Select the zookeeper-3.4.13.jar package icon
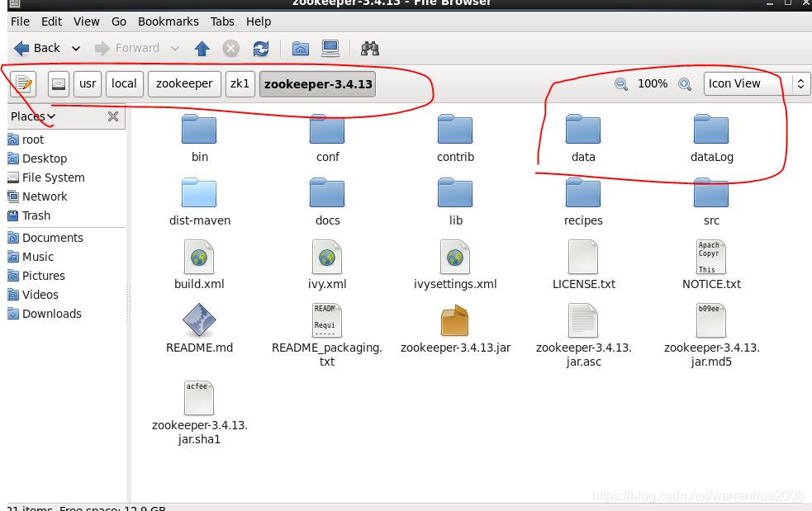Screen dimensions: 812x511 454,320
